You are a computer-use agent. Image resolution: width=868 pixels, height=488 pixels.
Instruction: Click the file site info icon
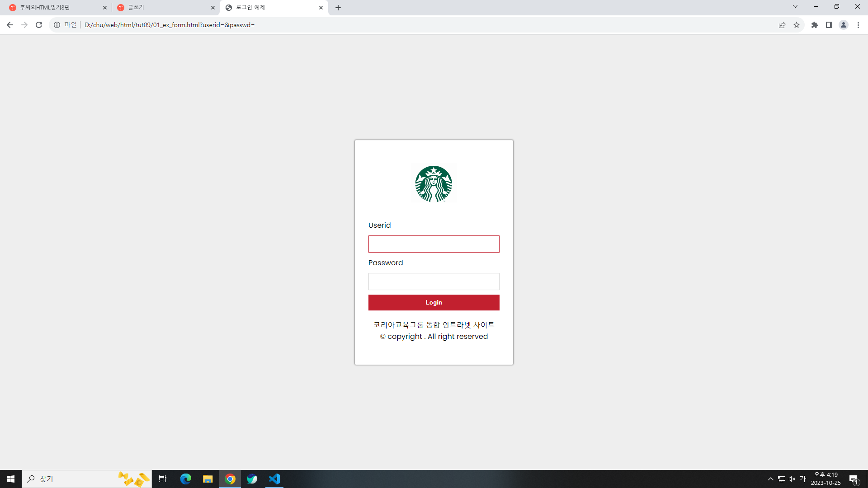point(57,25)
